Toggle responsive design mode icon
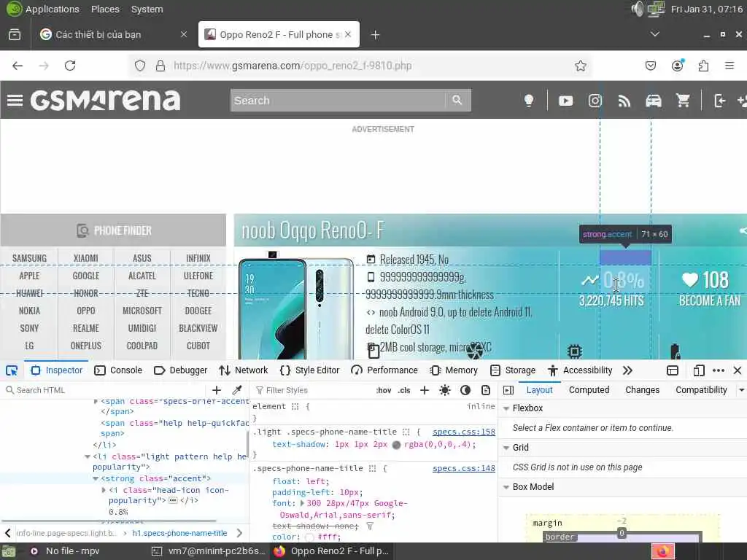The width and height of the screenshot is (747, 560). pos(698,370)
